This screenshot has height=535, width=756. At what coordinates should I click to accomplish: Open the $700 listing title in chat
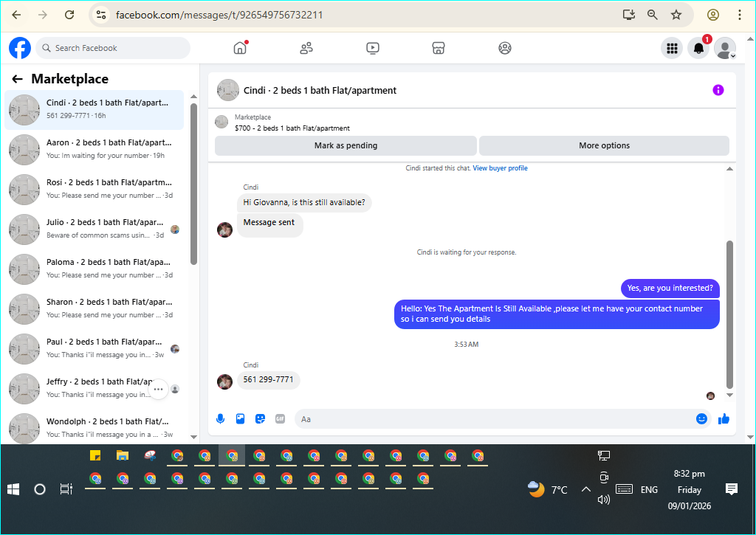292,128
